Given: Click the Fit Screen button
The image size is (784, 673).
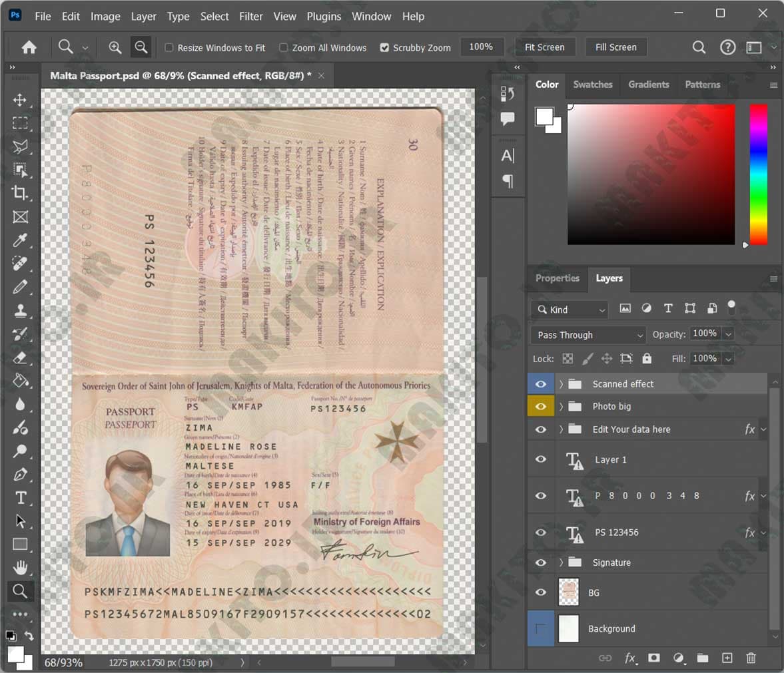Looking at the screenshot, I should [544, 47].
